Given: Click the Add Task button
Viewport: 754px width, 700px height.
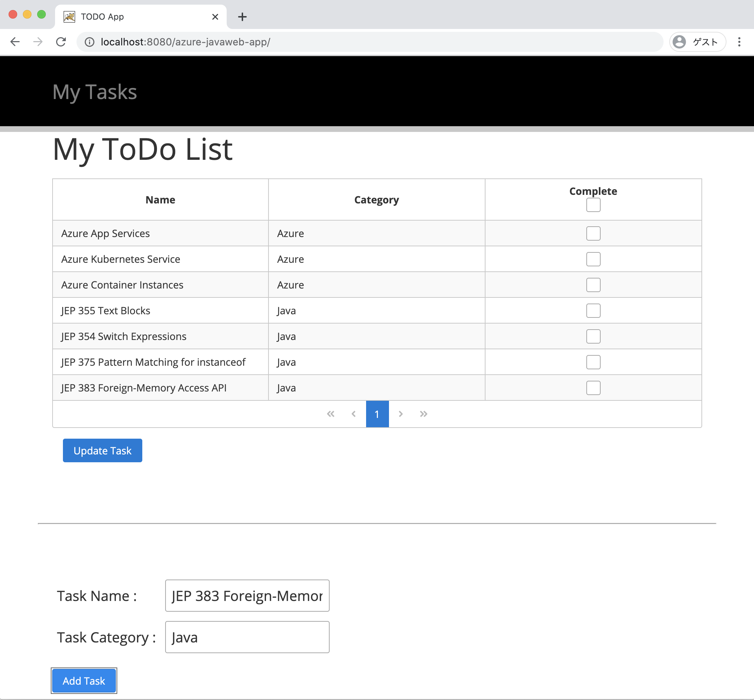Looking at the screenshot, I should click(x=84, y=681).
